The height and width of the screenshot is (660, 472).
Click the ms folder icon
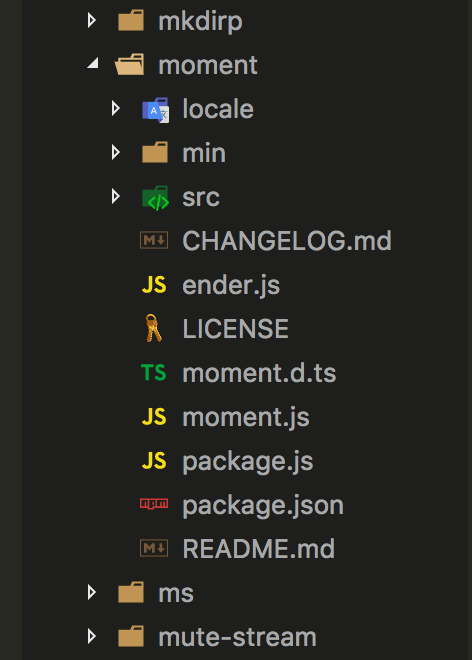[x=131, y=593]
